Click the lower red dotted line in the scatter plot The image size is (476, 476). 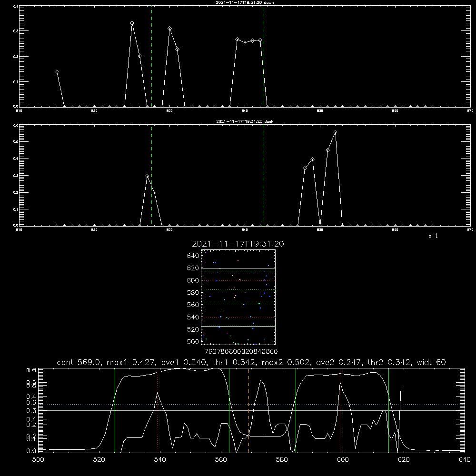tap(238, 318)
